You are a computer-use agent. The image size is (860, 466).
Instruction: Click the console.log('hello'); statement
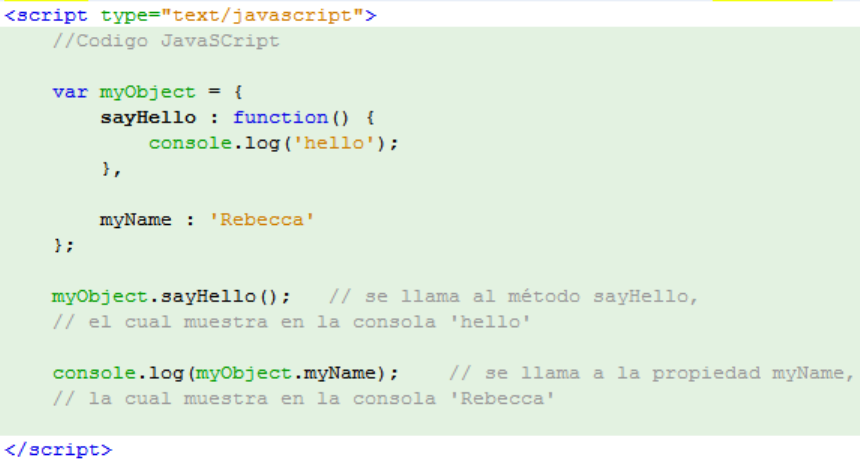(273, 143)
